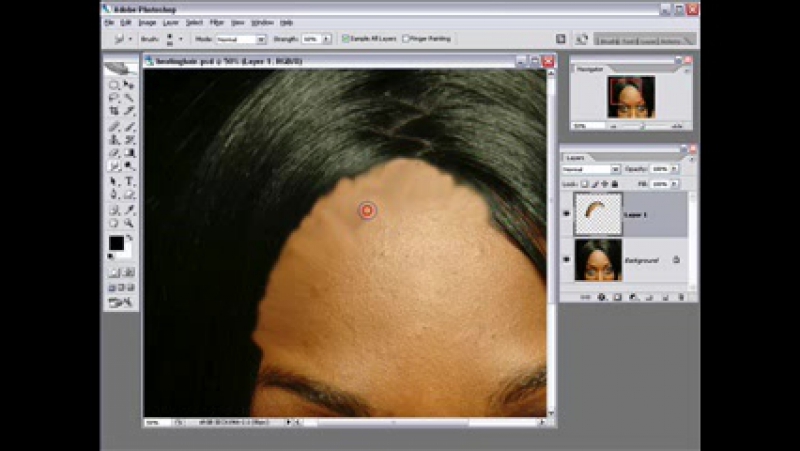The image size is (800, 451).
Task: Open the layer blend mode dropdown
Action: pyautogui.click(x=616, y=169)
